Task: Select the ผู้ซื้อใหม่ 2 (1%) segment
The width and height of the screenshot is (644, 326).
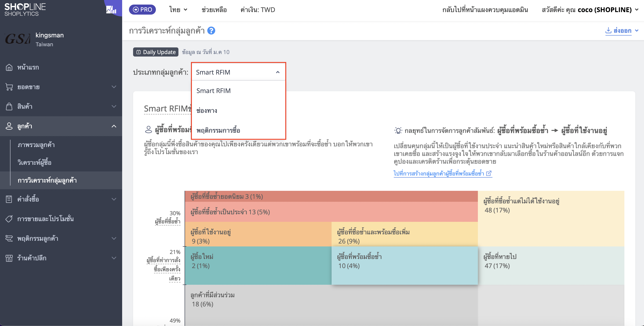Action: 258,265
